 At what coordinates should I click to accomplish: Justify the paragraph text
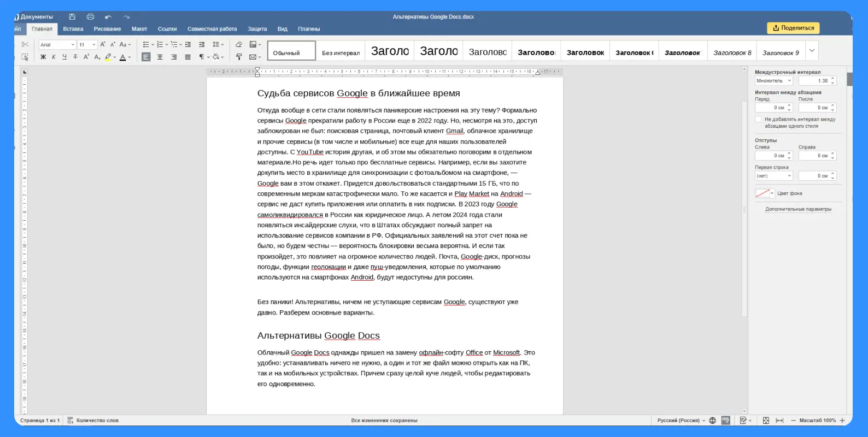pyautogui.click(x=187, y=57)
